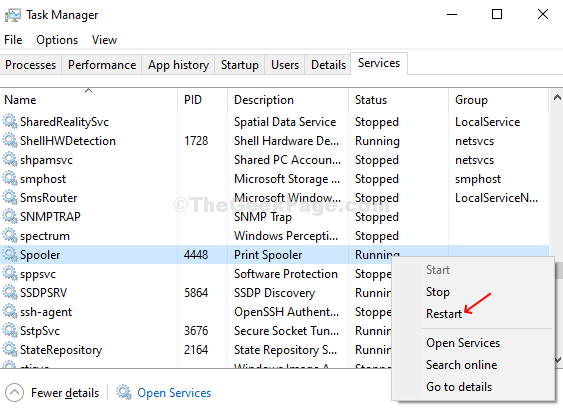
Task: Open the Options menu
Action: click(57, 40)
